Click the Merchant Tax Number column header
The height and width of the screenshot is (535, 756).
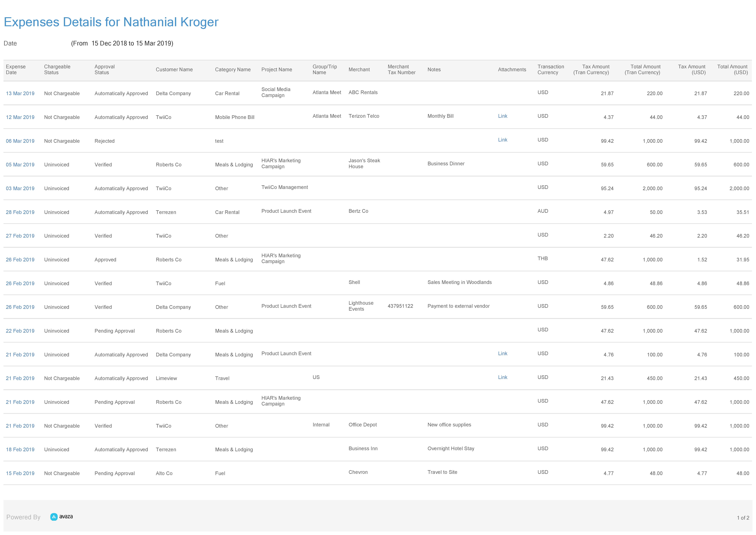point(401,70)
